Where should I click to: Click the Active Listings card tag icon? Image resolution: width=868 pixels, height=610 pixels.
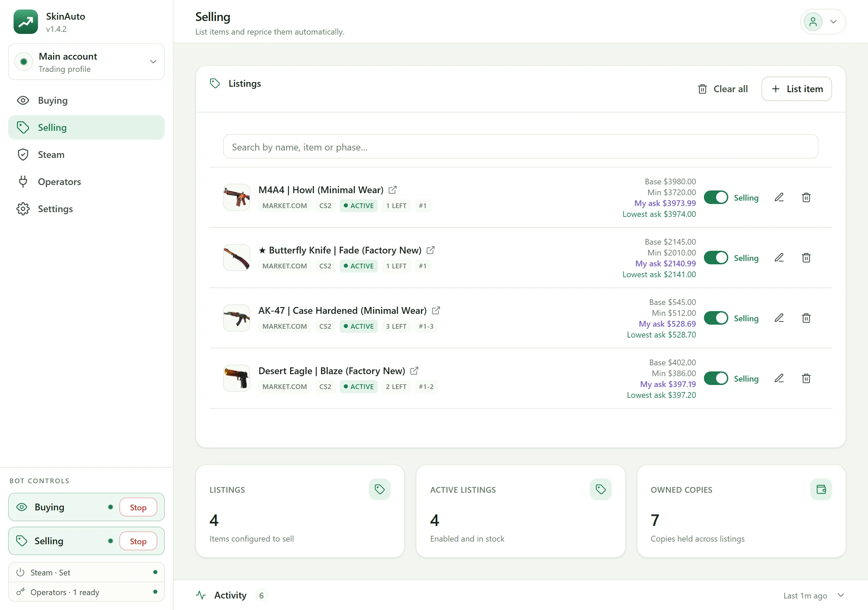point(600,489)
